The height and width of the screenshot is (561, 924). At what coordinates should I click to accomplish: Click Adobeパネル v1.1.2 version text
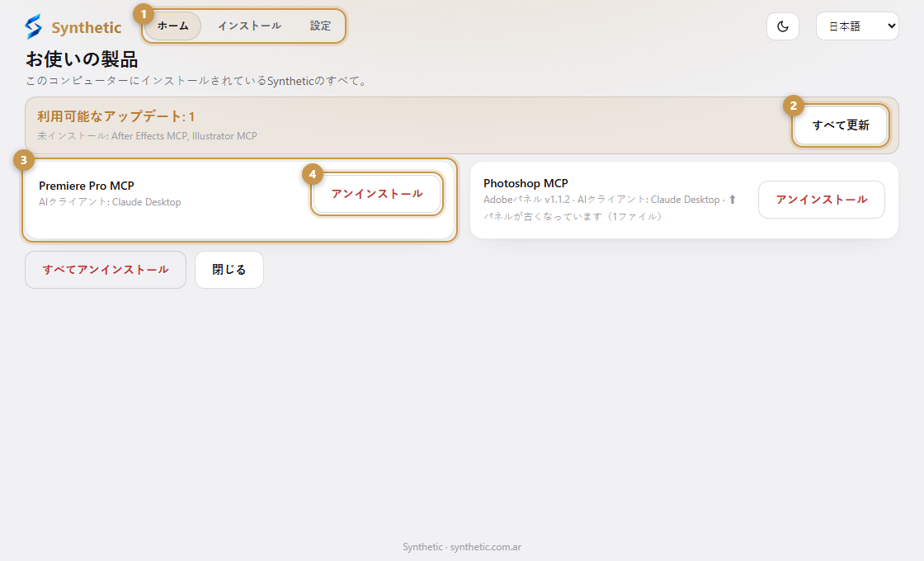click(527, 200)
